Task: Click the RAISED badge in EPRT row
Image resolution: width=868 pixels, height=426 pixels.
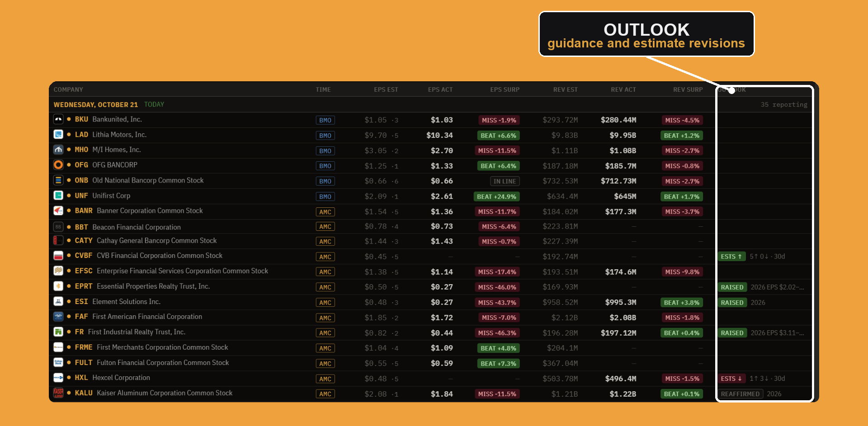Action: click(732, 287)
